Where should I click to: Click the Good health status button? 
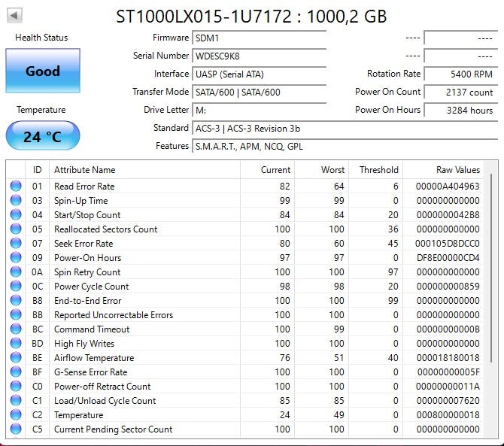point(42,71)
